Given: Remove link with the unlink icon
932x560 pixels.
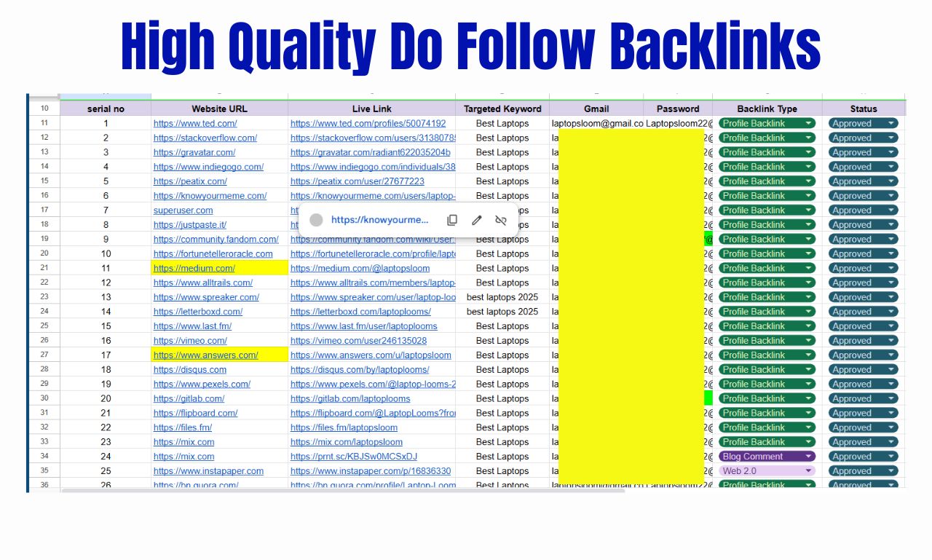Looking at the screenshot, I should (x=501, y=220).
